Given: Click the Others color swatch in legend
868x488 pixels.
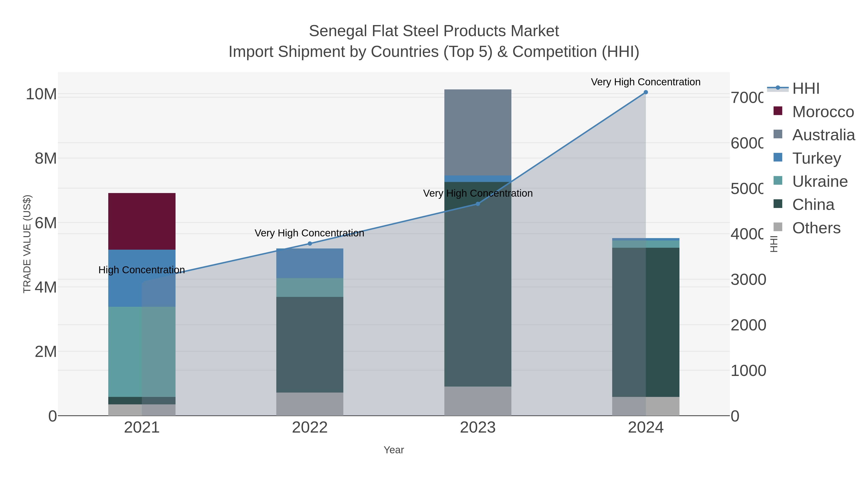Looking at the screenshot, I should tap(778, 227).
